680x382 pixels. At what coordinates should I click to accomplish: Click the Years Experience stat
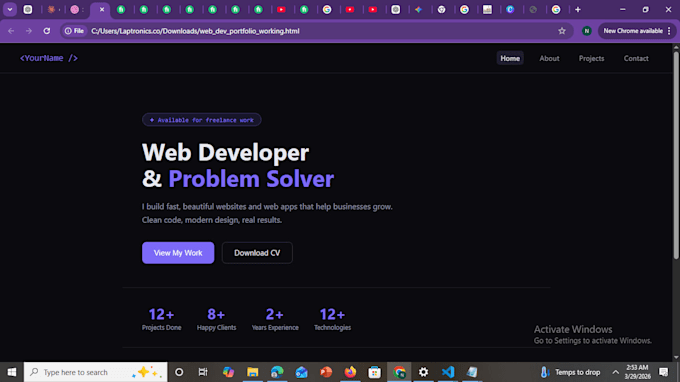275,319
